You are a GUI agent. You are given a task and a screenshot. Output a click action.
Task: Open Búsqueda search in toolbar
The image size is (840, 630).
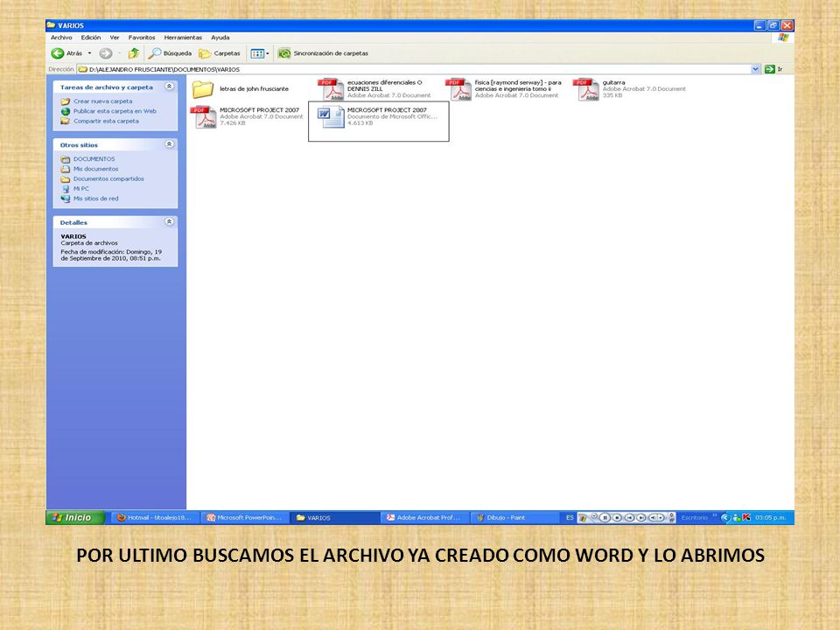(170, 53)
